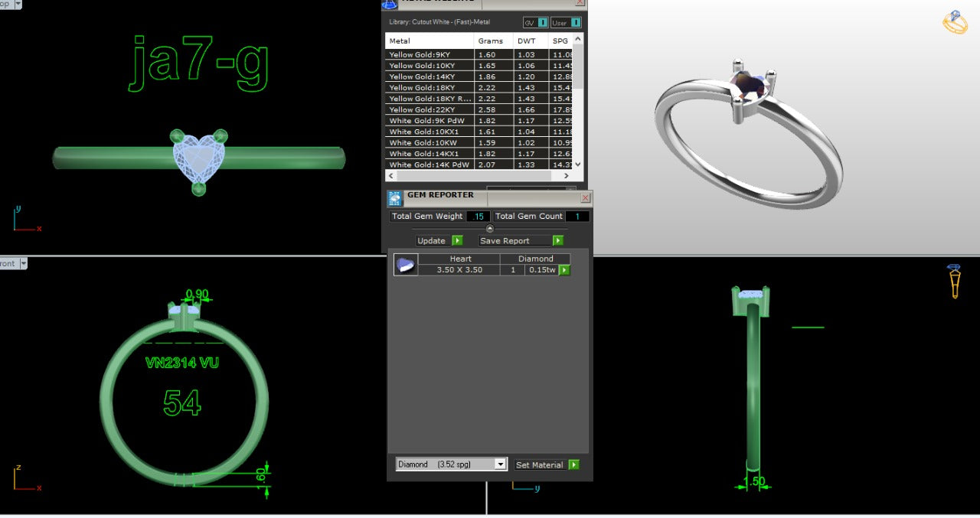Image resolution: width=980 pixels, height=518 pixels.
Task: Open the Diamond (3.52 spg) material dropdown
Action: [451, 464]
